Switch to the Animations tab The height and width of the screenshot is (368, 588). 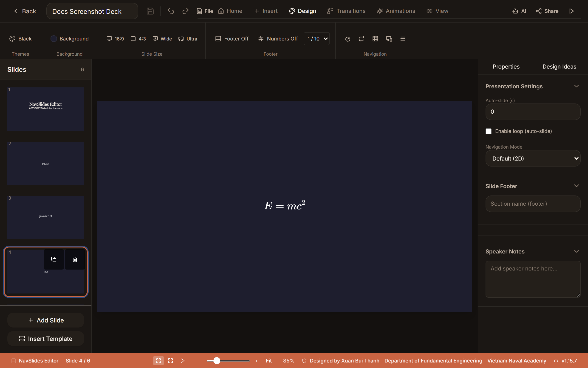396,11
